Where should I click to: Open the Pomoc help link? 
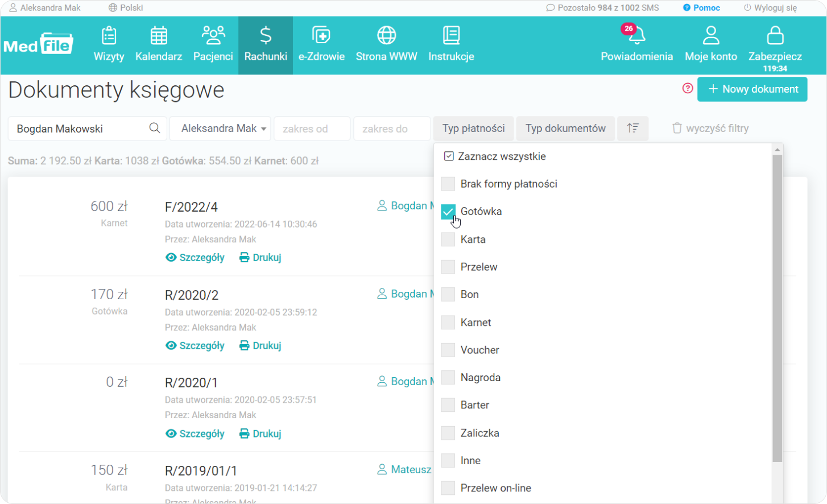click(x=701, y=8)
